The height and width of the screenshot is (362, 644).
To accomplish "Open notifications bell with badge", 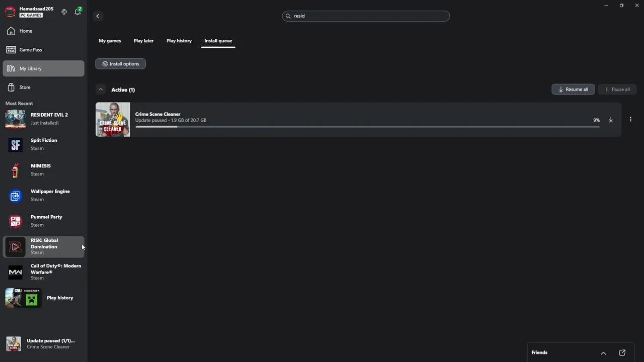I will pyautogui.click(x=77, y=12).
